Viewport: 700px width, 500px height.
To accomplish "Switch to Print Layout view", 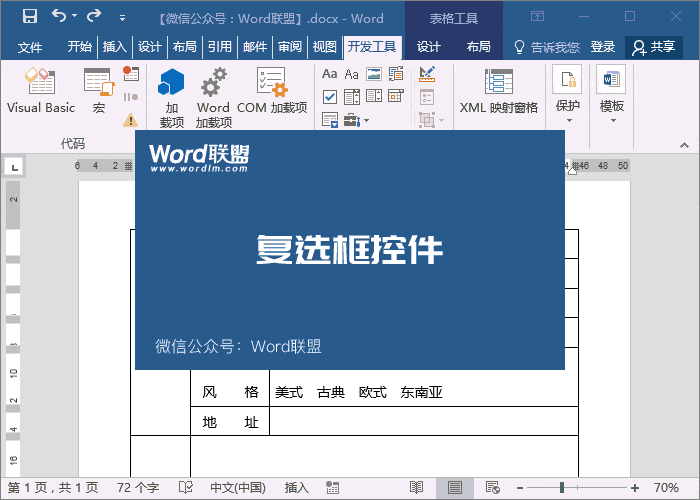I will pos(454,488).
